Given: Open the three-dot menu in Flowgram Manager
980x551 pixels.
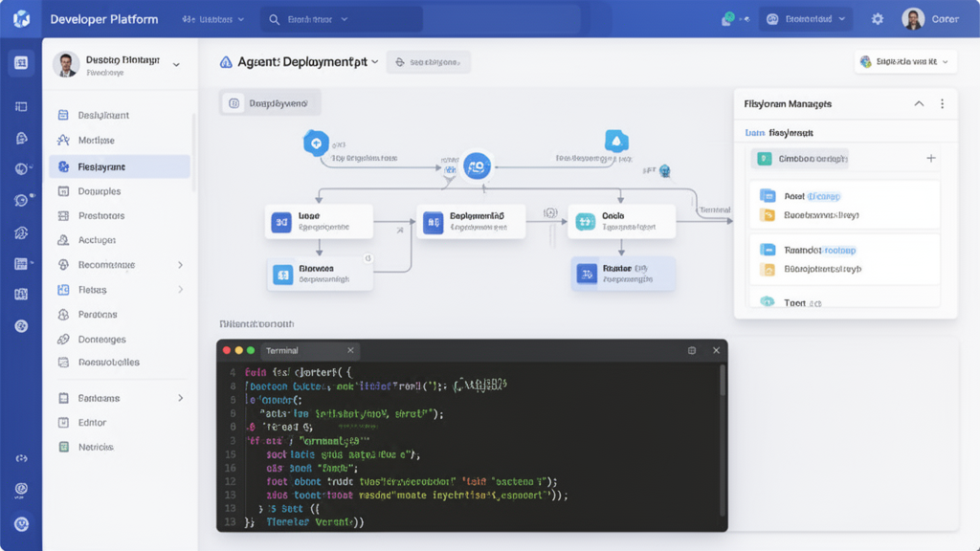Looking at the screenshot, I should [x=943, y=104].
